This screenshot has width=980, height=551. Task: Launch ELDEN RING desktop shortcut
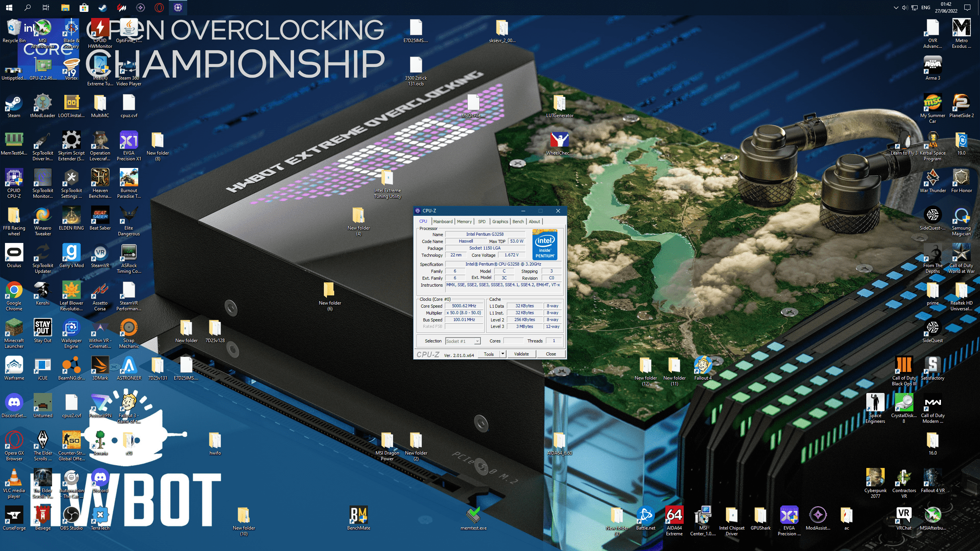point(71,218)
